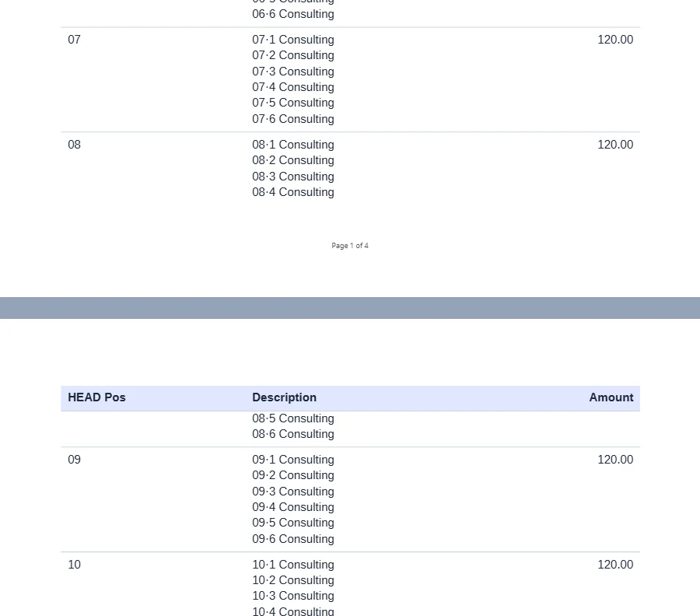The image size is (700, 616).
Task: Select the 08·5 Consulting line
Action: coord(293,418)
